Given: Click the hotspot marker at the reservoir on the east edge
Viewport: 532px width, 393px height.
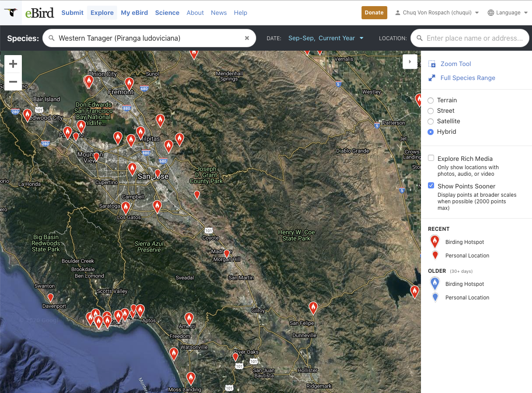Looking at the screenshot, I should (415, 292).
